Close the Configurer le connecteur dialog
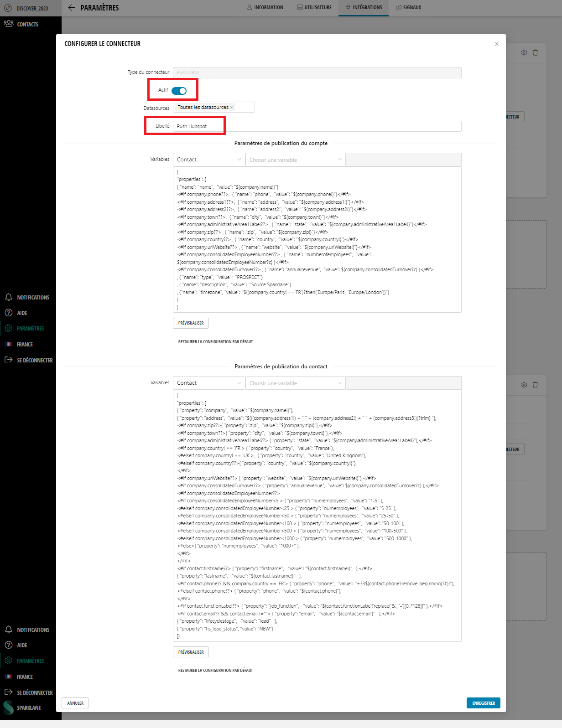This screenshot has height=728, width=562. [497, 44]
